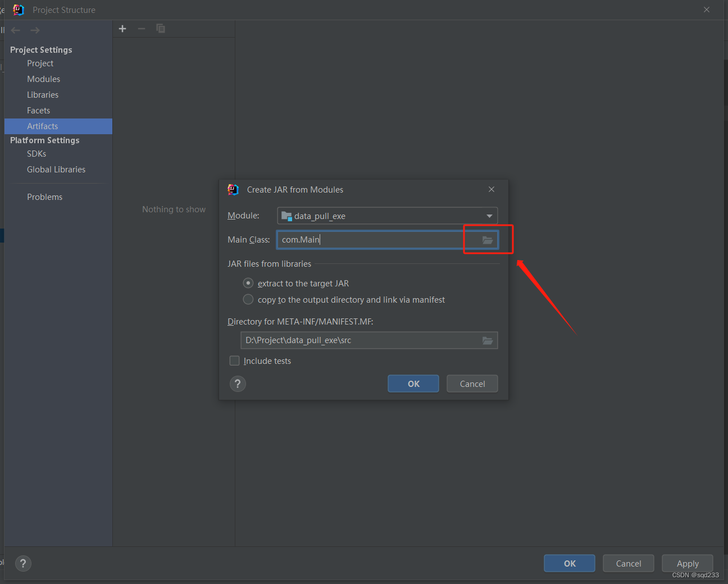The width and height of the screenshot is (728, 584).
Task: Click the back arrow in Project Structure
Action: (x=16, y=30)
